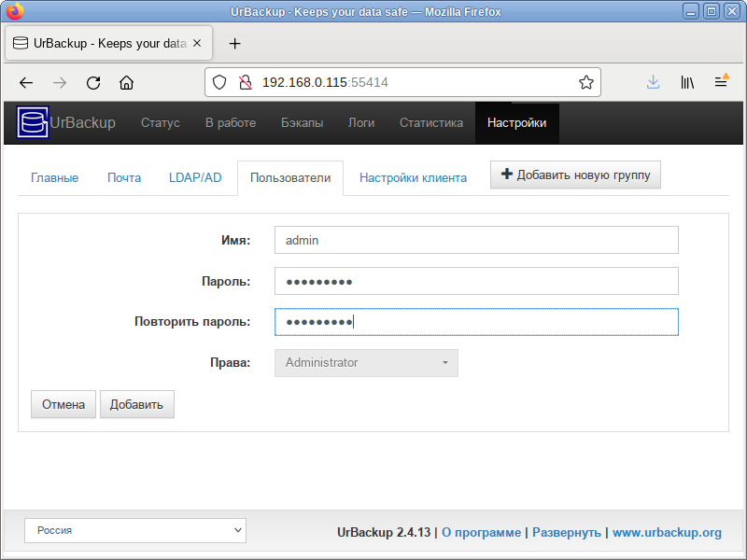Screen dimensions: 747x560
Task: Click the UrBackup brand name text
Action: [x=83, y=122]
